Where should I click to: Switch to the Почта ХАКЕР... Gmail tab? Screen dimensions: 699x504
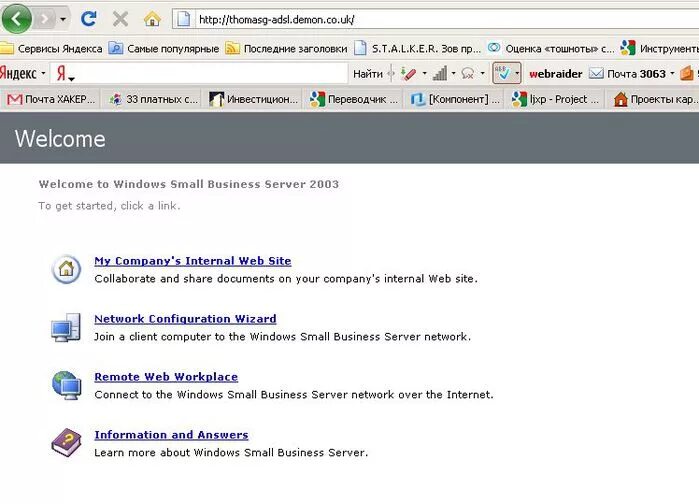pos(52,99)
